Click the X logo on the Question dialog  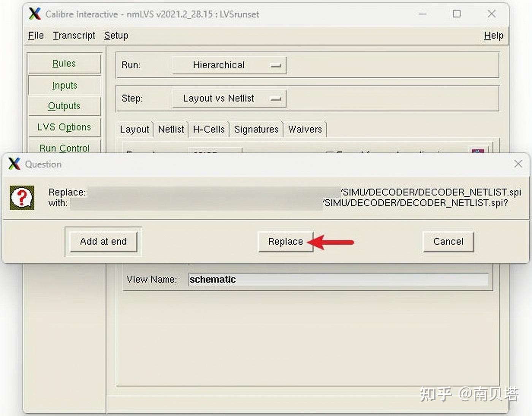[13, 164]
